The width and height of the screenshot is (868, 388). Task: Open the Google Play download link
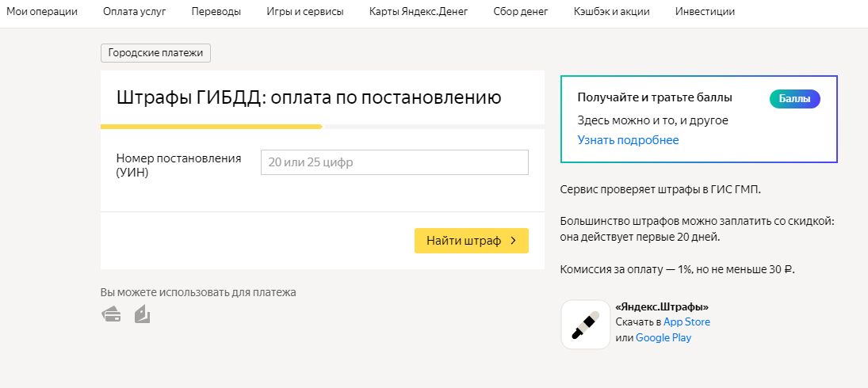click(x=663, y=337)
